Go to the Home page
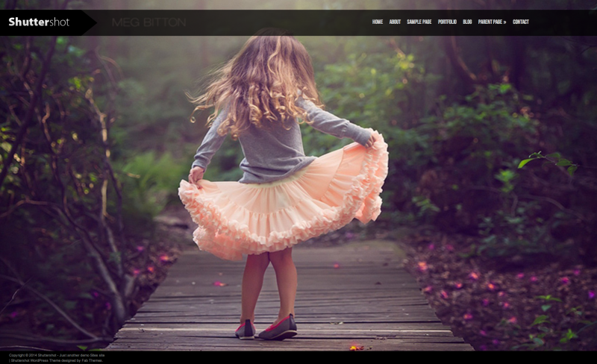 pyautogui.click(x=378, y=22)
